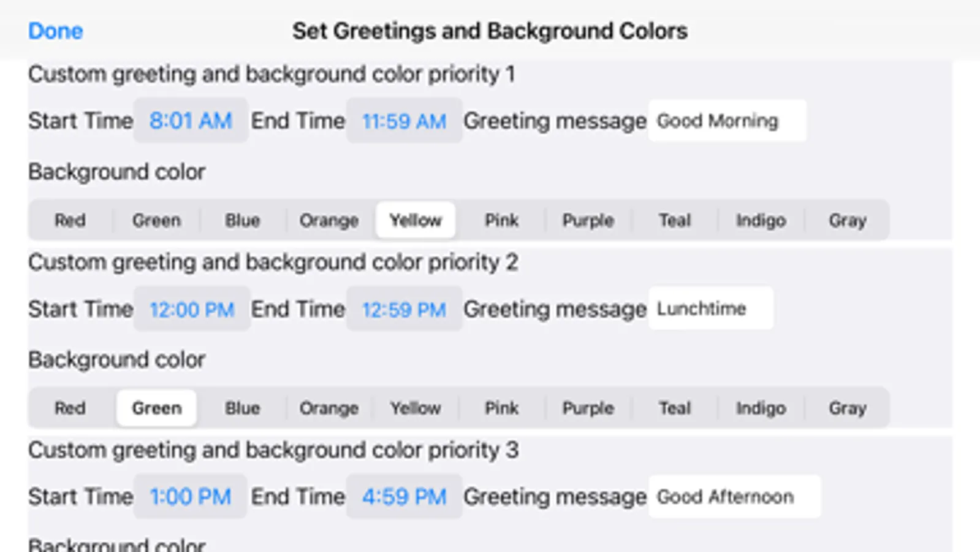Viewport: 980px width, 552px height.
Task: Select Gray in priority 1 color row
Action: pyautogui.click(x=847, y=220)
